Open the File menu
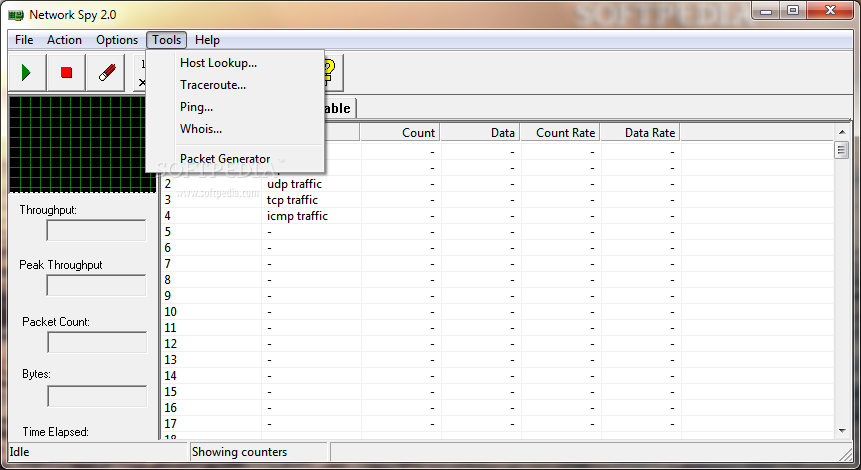The width and height of the screenshot is (861, 470). [x=24, y=40]
